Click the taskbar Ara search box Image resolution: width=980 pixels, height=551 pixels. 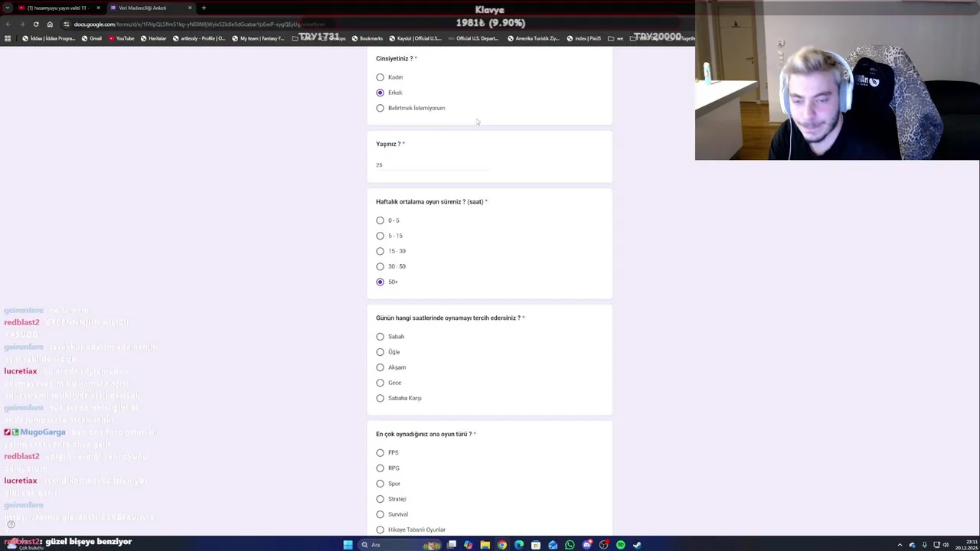click(399, 545)
